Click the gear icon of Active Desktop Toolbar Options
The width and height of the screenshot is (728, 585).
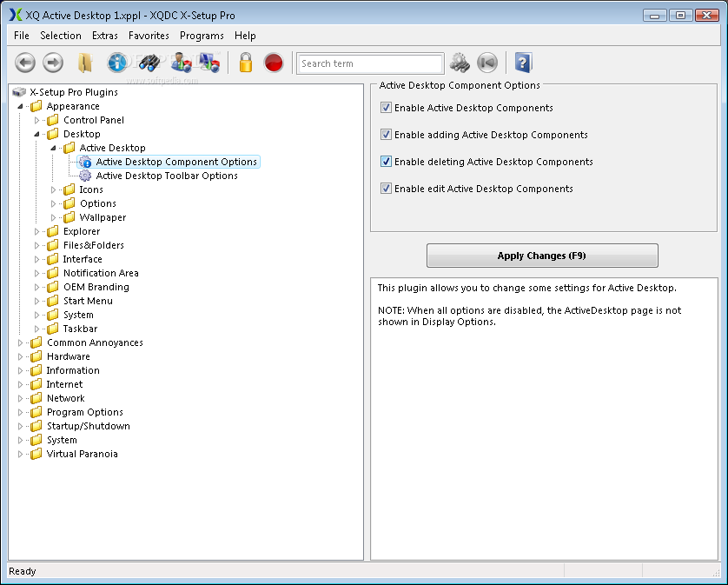click(x=85, y=176)
